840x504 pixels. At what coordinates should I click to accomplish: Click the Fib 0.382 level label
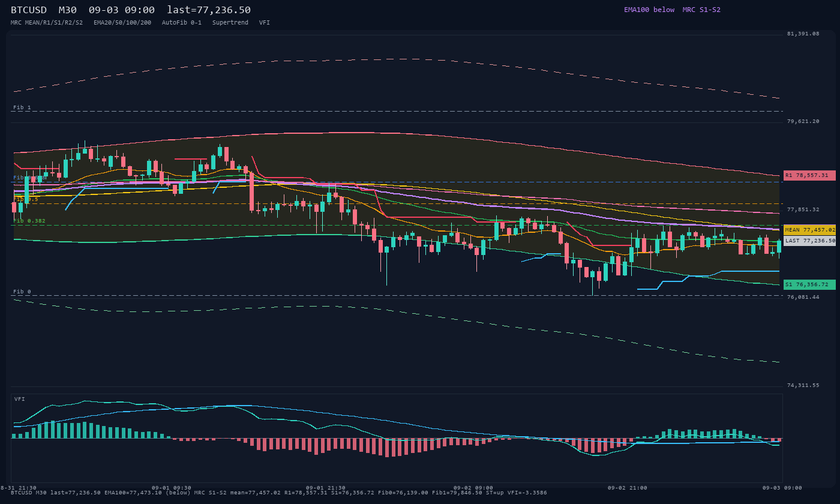click(x=29, y=221)
